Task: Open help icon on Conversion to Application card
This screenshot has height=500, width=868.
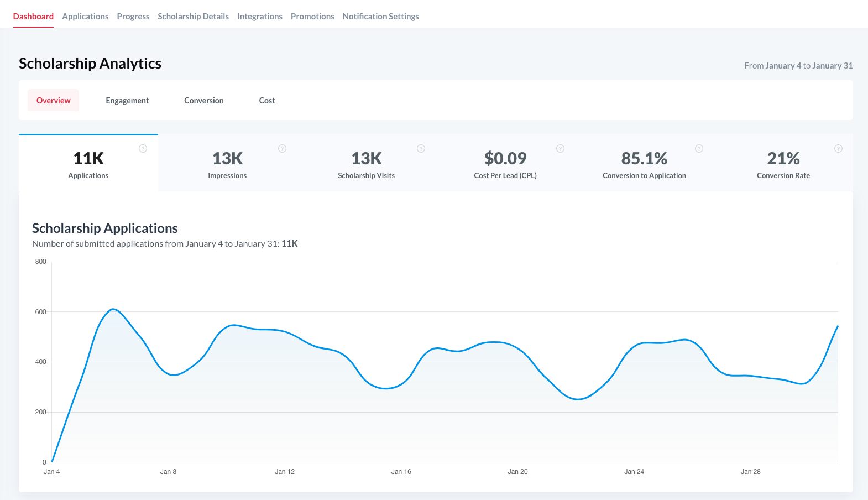Action: (699, 148)
